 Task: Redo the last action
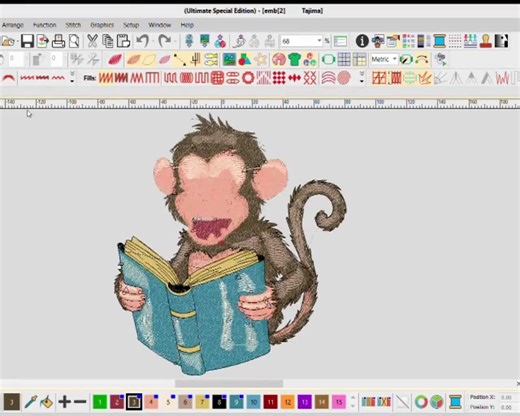[x=164, y=41]
